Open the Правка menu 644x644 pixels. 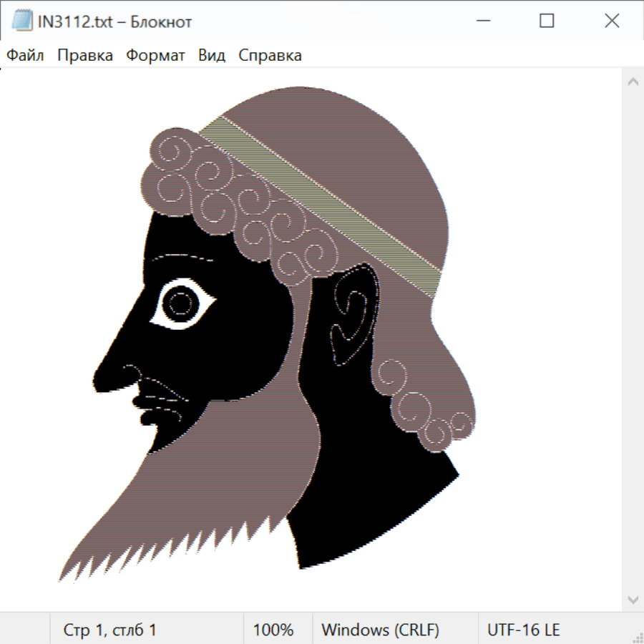tap(85, 56)
